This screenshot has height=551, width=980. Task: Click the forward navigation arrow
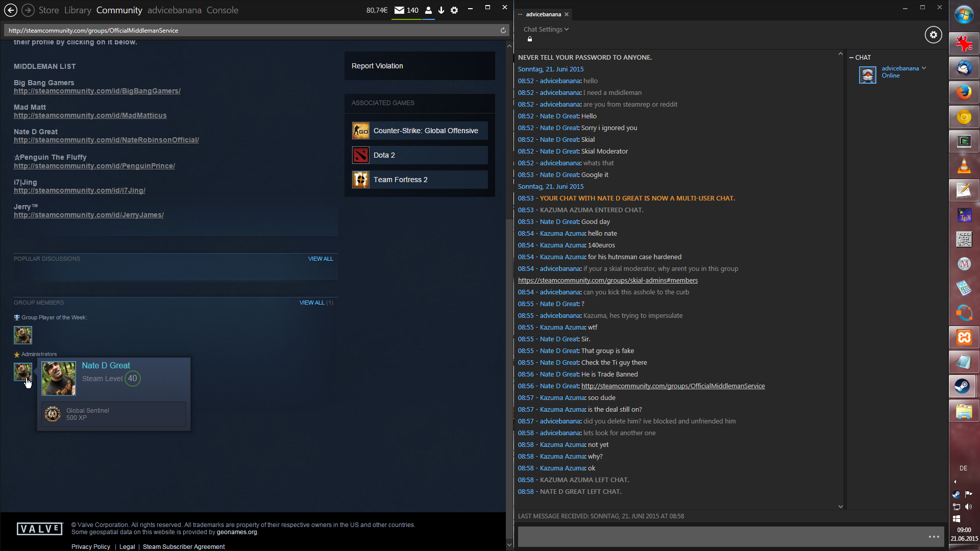tap(28, 10)
